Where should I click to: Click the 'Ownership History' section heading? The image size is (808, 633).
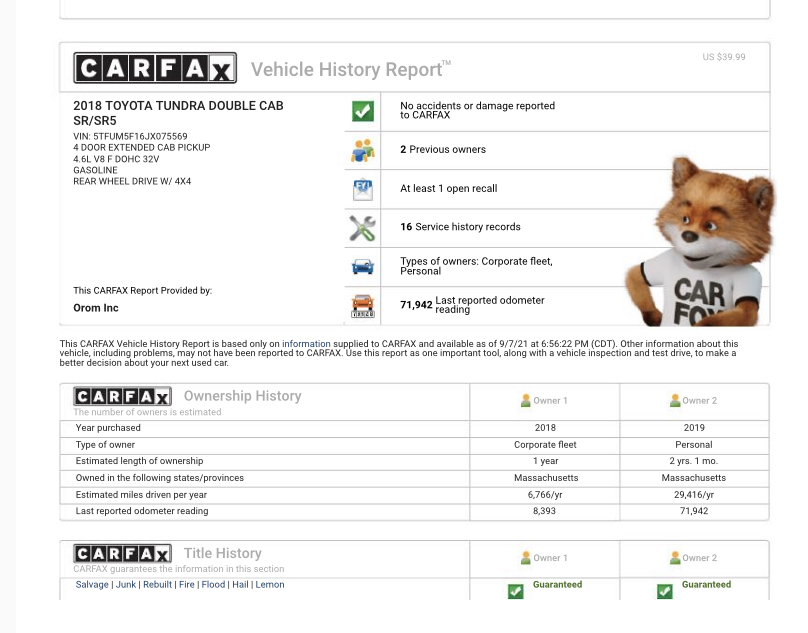(x=243, y=396)
